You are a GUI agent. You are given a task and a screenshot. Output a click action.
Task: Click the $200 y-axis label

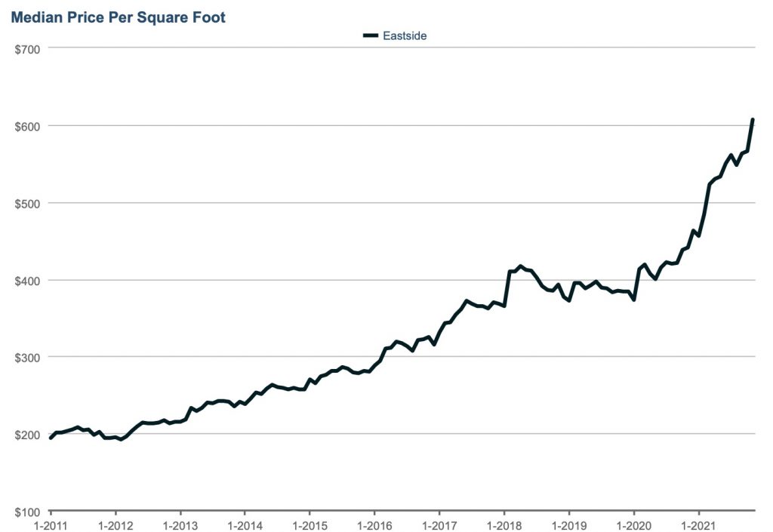pos(26,435)
